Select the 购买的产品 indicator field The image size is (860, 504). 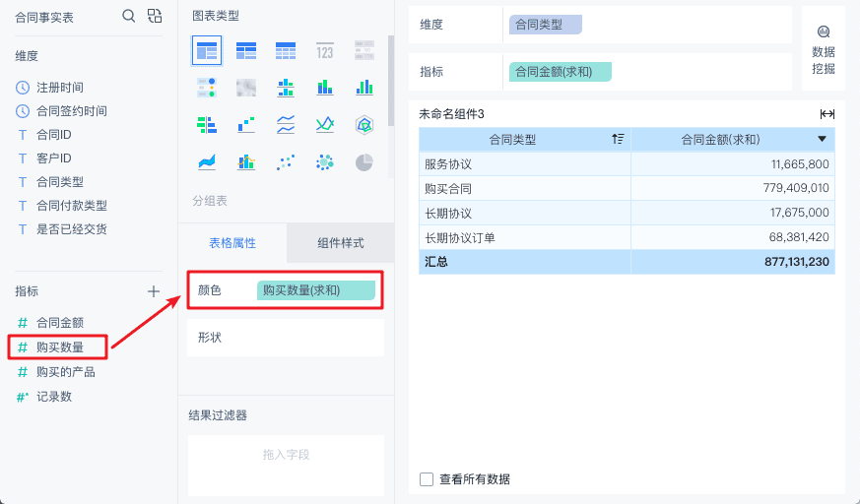coord(66,372)
